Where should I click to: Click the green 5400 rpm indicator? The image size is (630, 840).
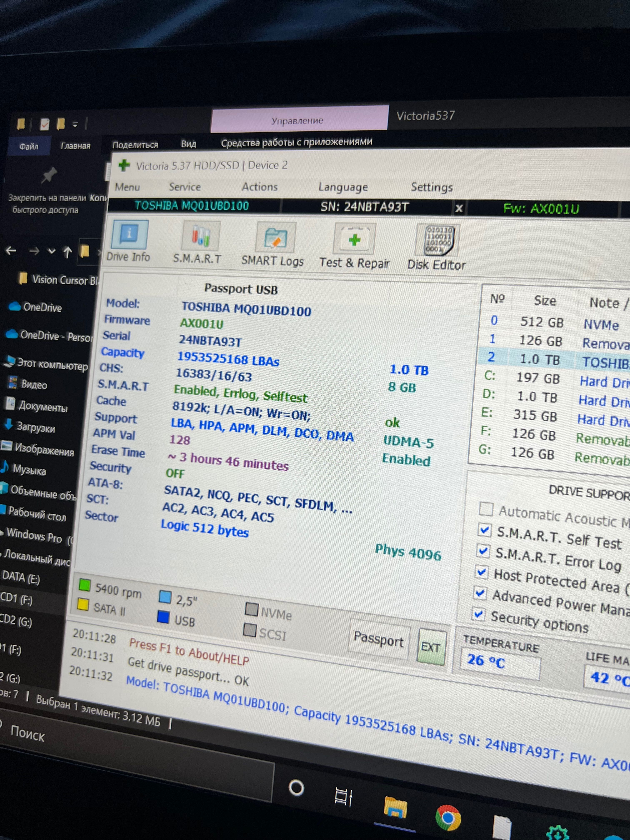tap(85, 585)
